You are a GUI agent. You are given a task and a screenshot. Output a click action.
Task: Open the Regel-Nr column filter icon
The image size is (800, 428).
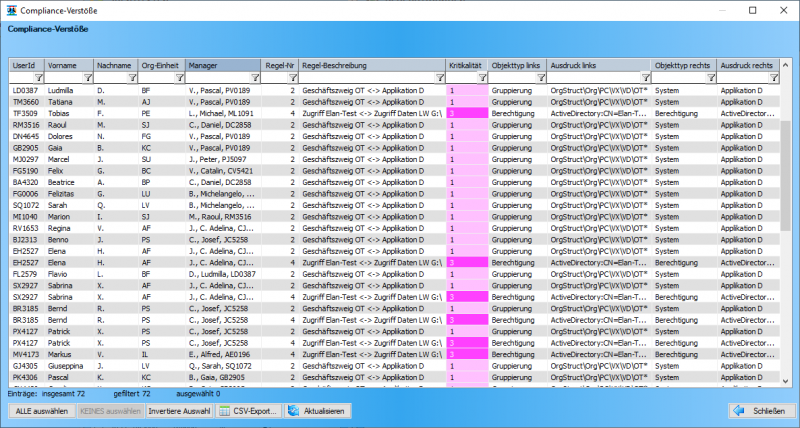(x=293, y=78)
